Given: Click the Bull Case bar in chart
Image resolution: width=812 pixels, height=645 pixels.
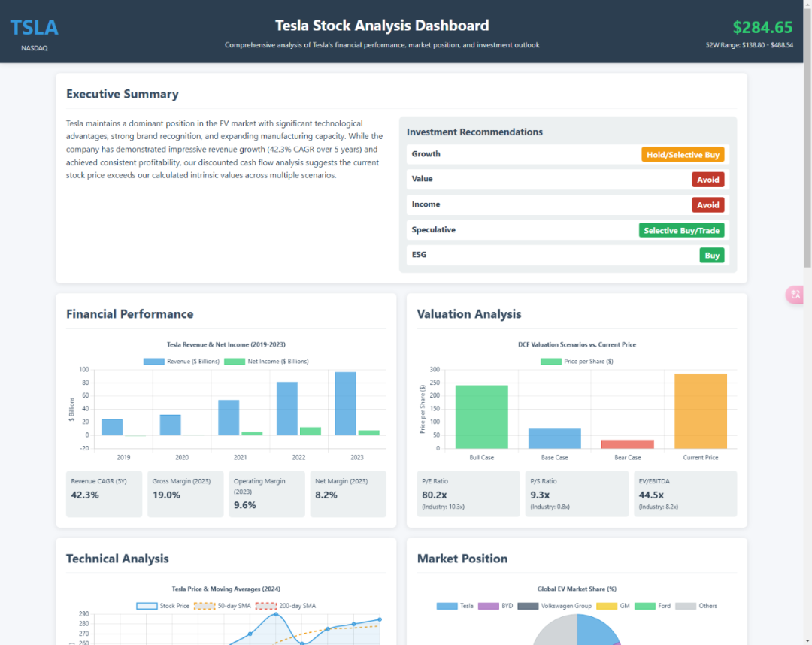Looking at the screenshot, I should coord(481,416).
